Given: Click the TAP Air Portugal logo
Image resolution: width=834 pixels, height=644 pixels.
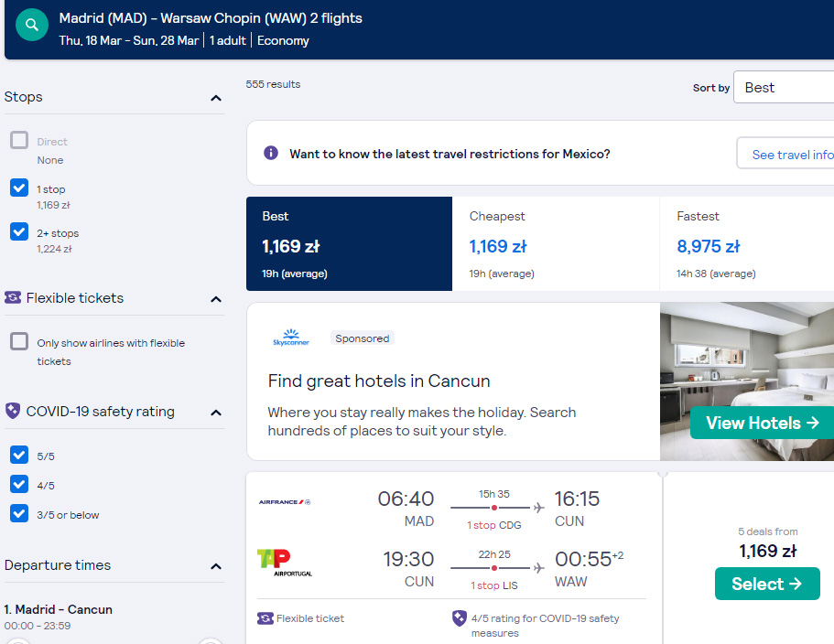Looking at the screenshot, I should click(285, 563).
